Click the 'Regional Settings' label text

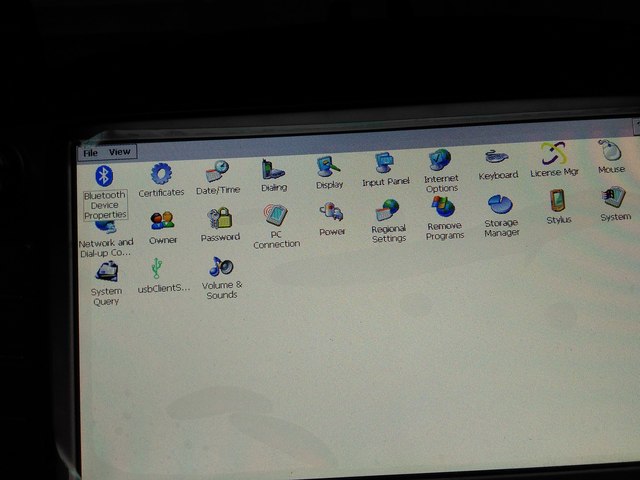pos(389,234)
